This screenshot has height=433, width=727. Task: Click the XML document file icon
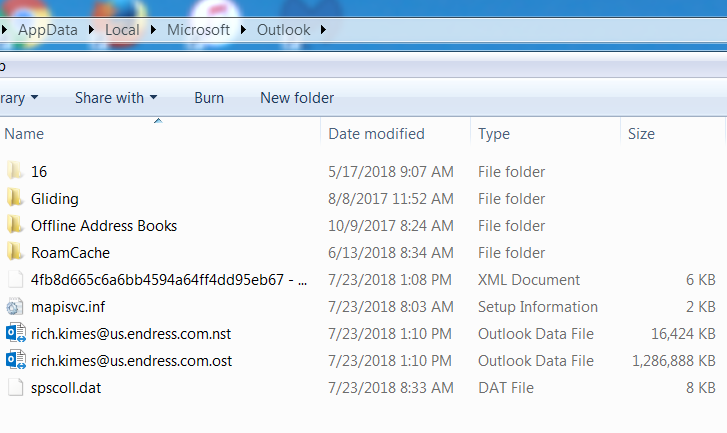click(15, 280)
